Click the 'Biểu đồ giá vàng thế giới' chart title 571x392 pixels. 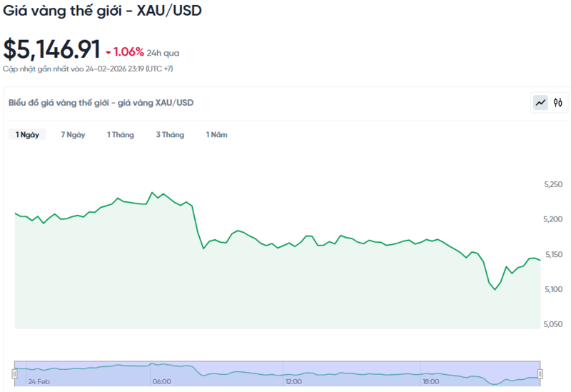click(101, 103)
